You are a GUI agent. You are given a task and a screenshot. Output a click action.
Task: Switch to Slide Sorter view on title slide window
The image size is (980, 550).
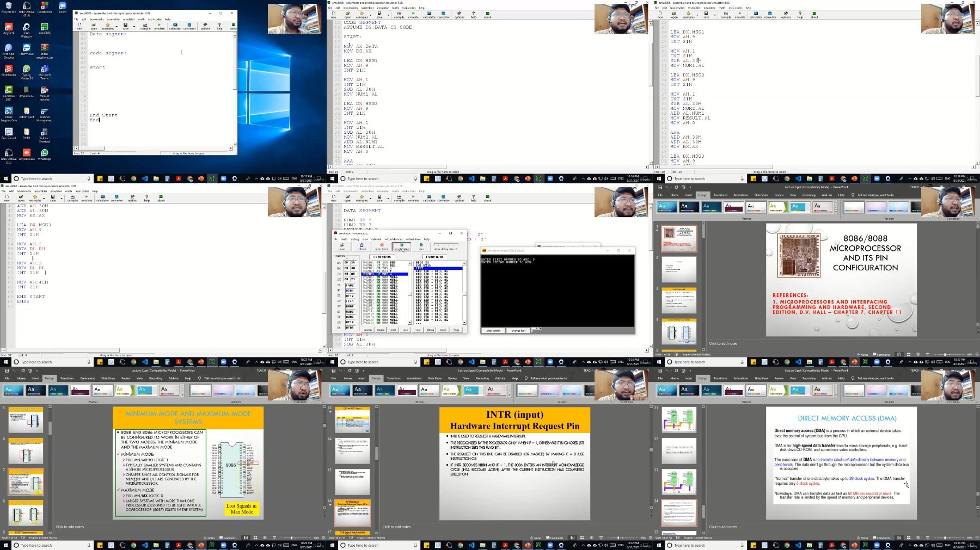[909, 355]
